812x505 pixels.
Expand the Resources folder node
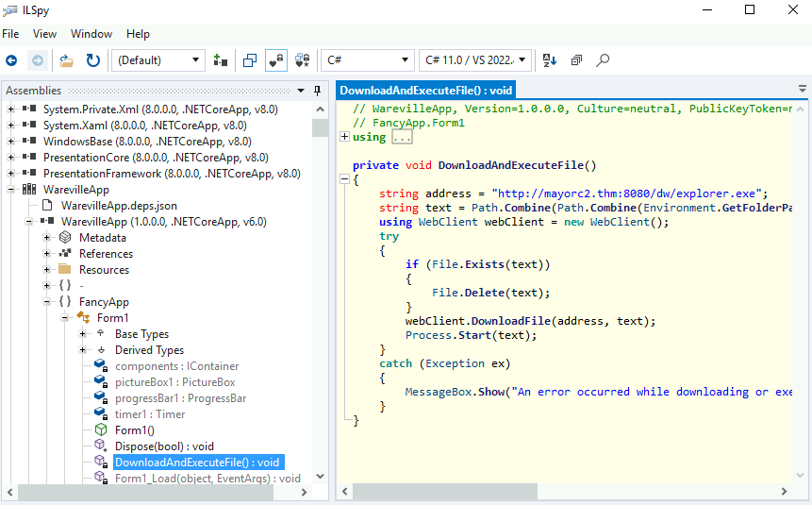[46, 270]
